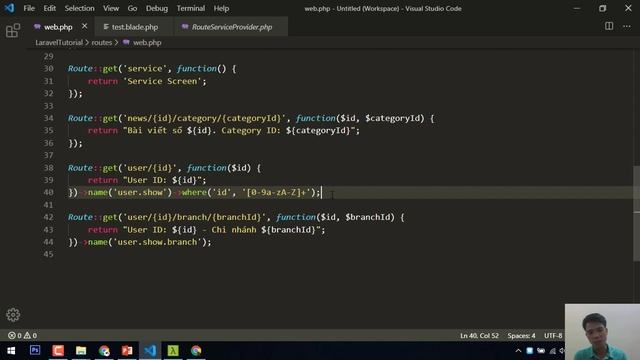Switch to the Visual Studio Code taskbar icon
Image resolution: width=640 pixels, height=360 pixels.
pos(150,350)
